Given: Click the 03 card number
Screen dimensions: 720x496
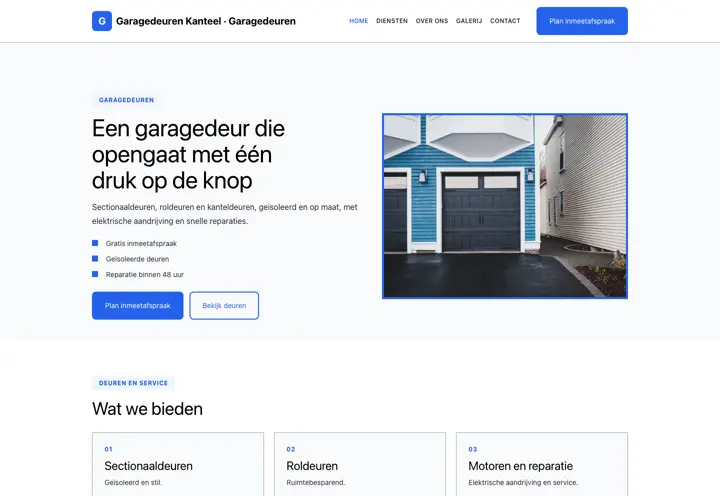Looking at the screenshot, I should (472, 449).
